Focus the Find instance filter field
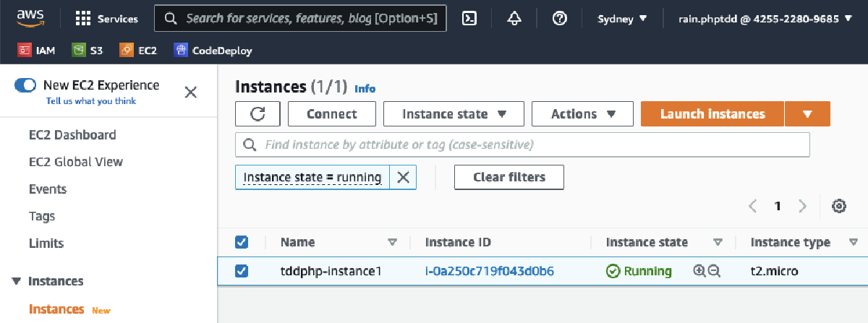The image size is (868, 323). click(x=522, y=145)
